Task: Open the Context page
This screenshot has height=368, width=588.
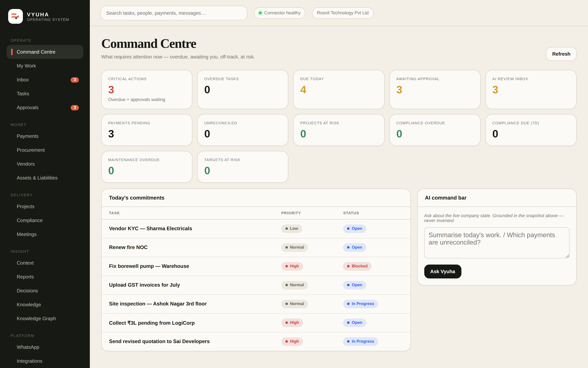Action: (x=45, y=263)
